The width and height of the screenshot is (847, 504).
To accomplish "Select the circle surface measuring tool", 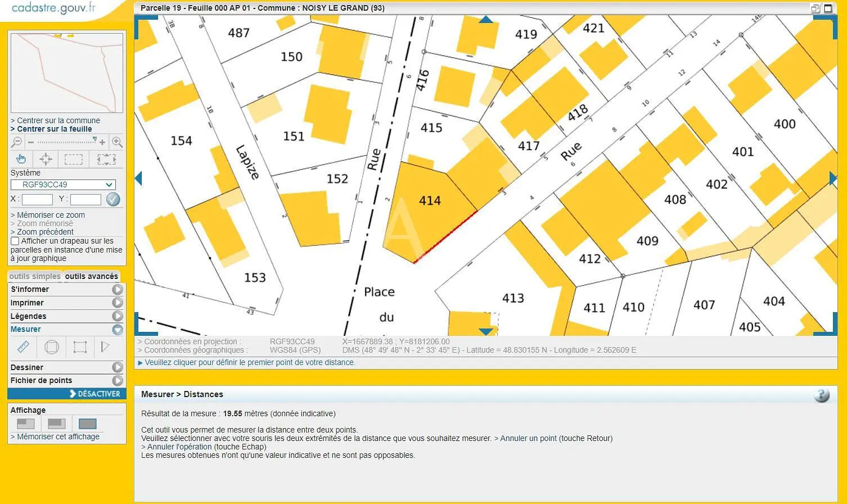I will tap(51, 347).
